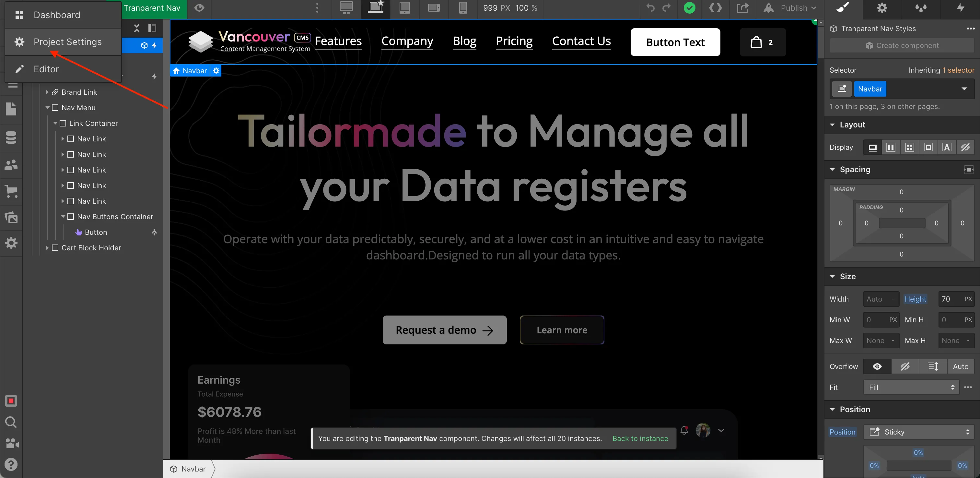Click the undo arrow in toolbar
Viewport: 980px width, 478px height.
(650, 8)
